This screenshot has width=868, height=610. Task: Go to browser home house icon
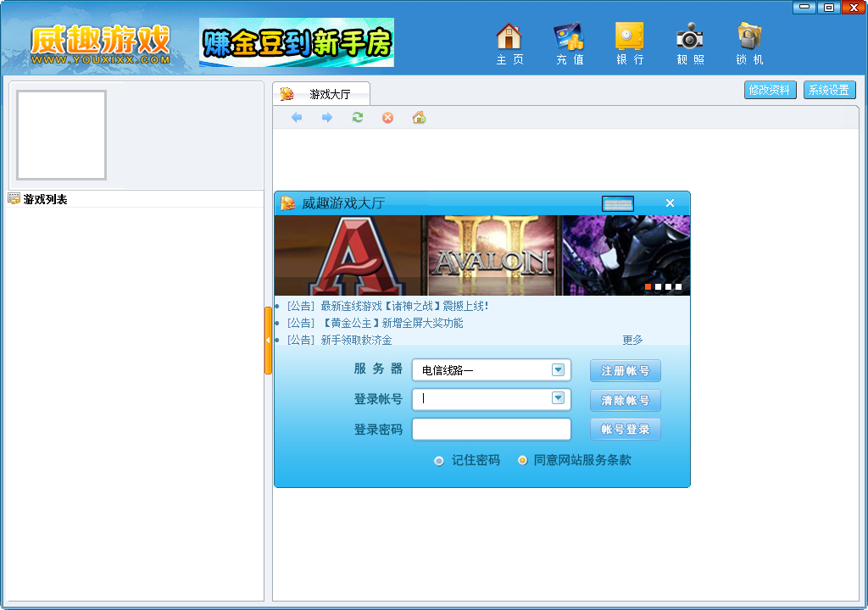pos(419,117)
